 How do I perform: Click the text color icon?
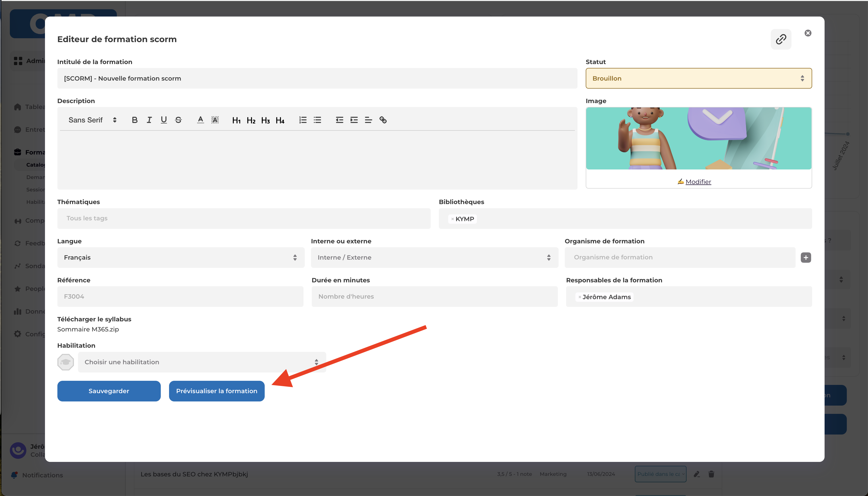(x=200, y=120)
